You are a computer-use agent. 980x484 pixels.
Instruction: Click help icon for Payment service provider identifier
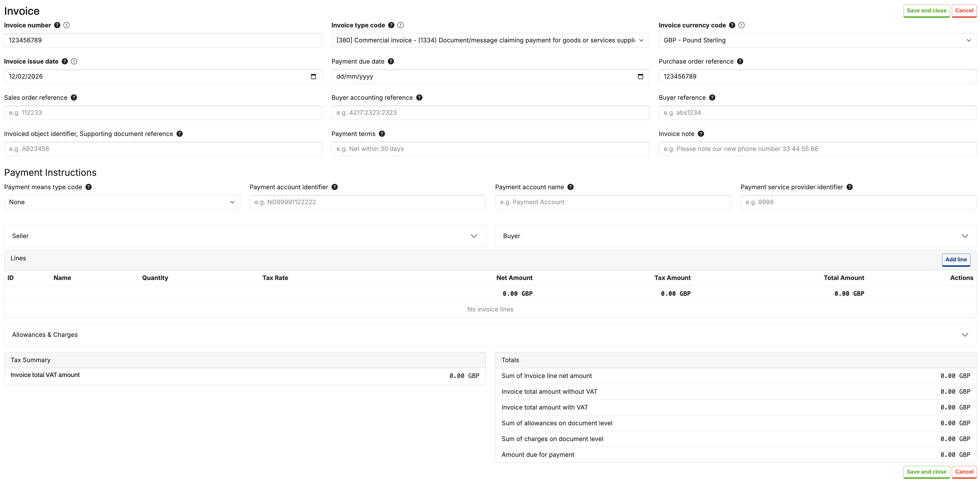coord(849,187)
